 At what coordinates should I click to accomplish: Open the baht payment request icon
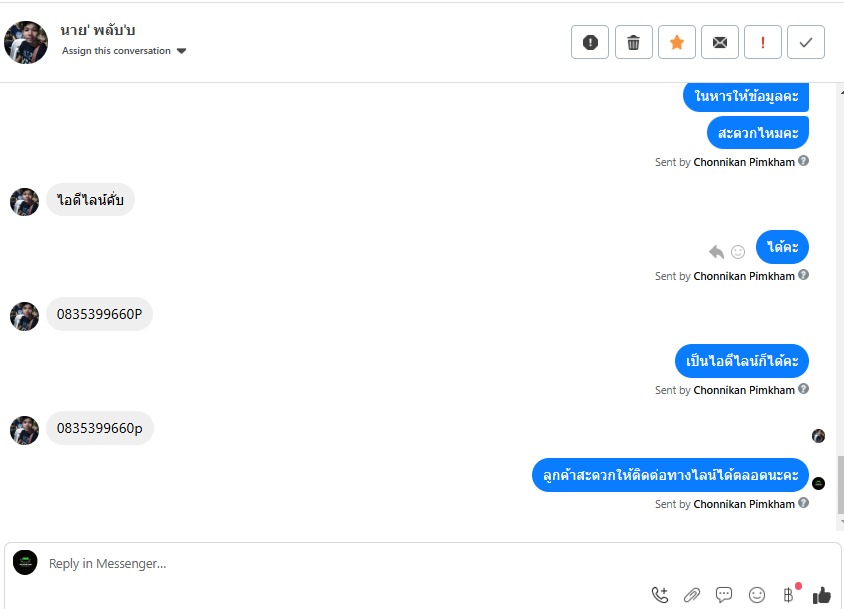(x=789, y=595)
